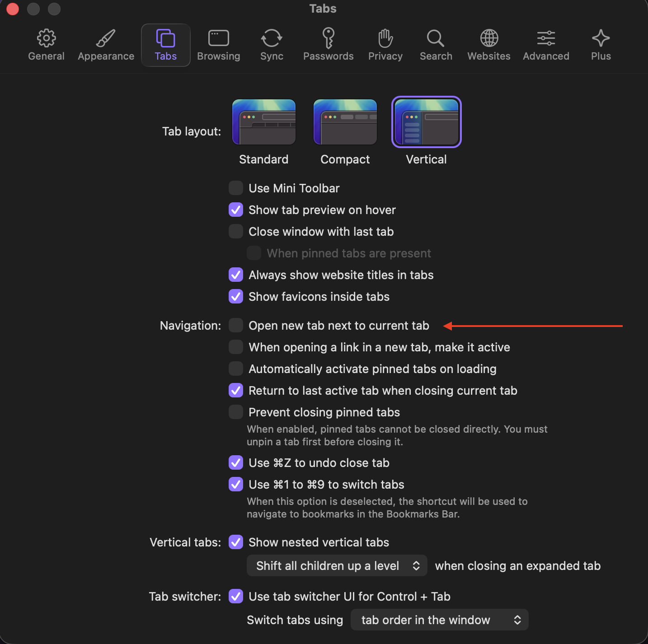Open the Plus sparkle icon pane

pyautogui.click(x=601, y=45)
